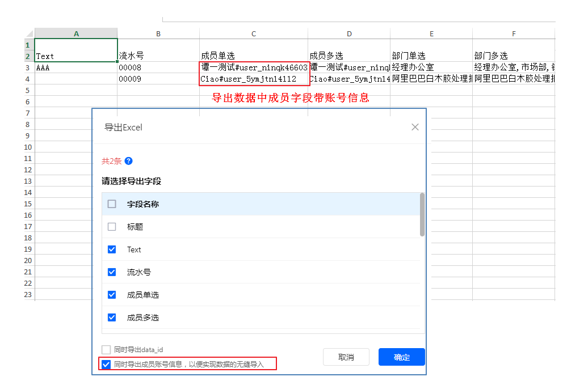Click cell containing 00008
The image size is (588, 381).
[x=158, y=67]
